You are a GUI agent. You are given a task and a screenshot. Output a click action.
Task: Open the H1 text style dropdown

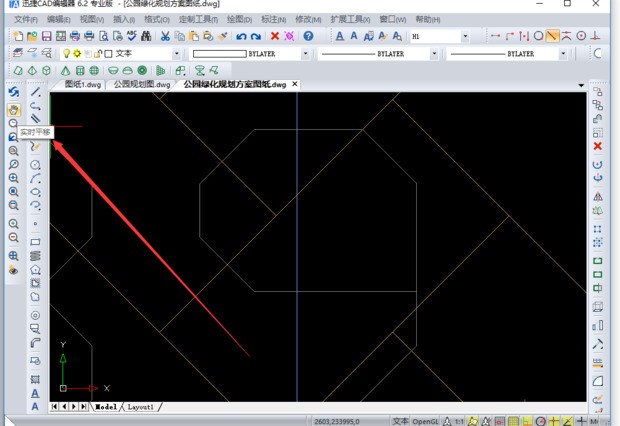[x=465, y=36]
